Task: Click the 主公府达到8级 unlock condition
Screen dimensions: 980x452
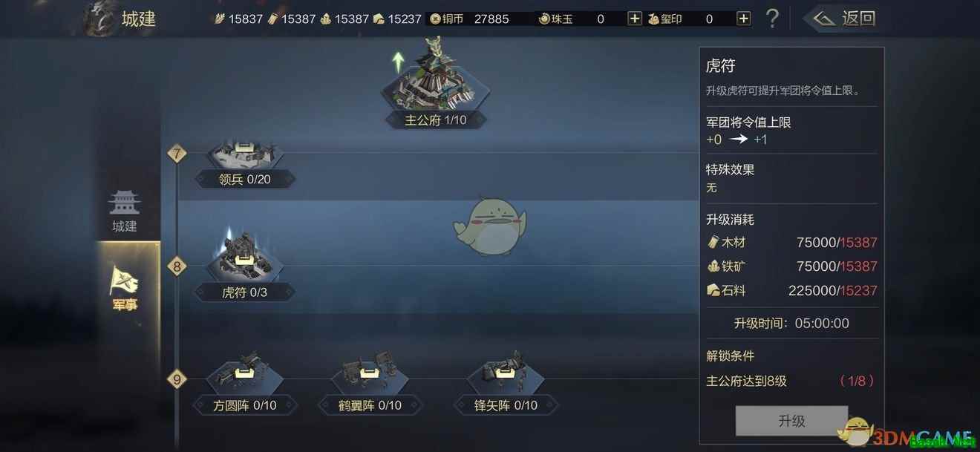Action: (x=746, y=381)
